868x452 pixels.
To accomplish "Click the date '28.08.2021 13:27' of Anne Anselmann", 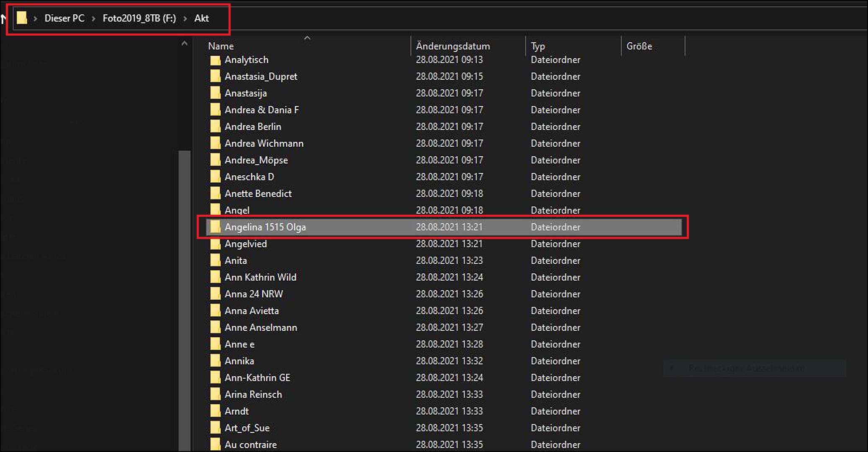I will pos(449,328).
